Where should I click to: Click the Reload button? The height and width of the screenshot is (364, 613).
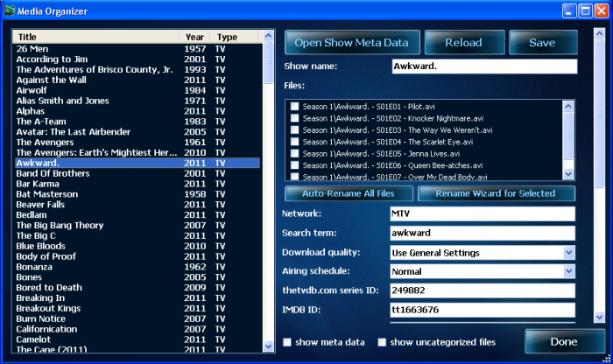(x=464, y=43)
